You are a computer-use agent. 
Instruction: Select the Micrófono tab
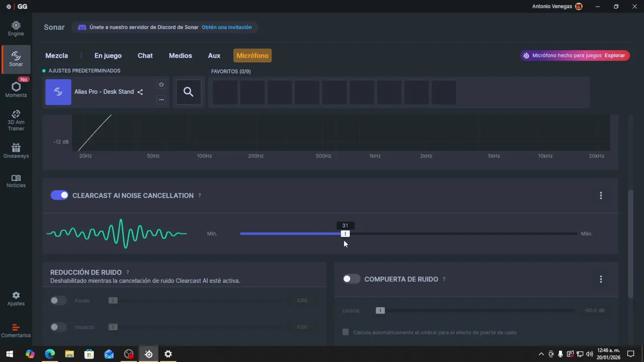point(253,56)
